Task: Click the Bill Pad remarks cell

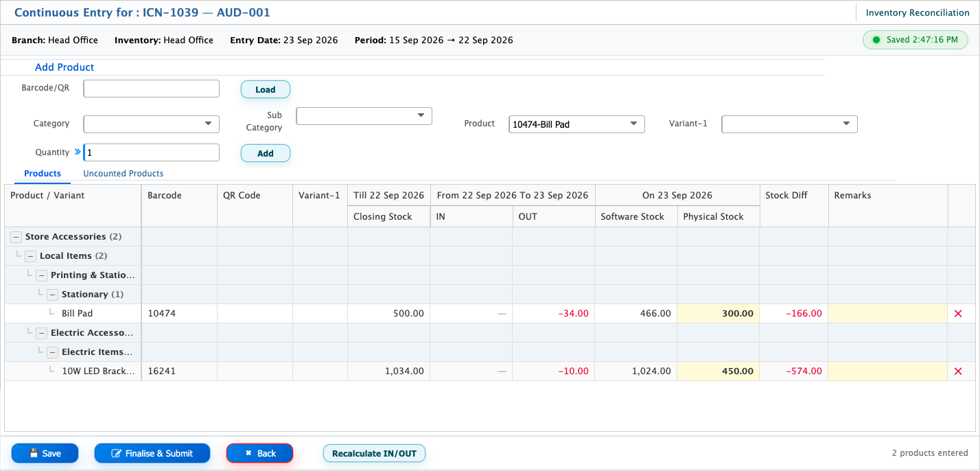Action: [x=888, y=314]
